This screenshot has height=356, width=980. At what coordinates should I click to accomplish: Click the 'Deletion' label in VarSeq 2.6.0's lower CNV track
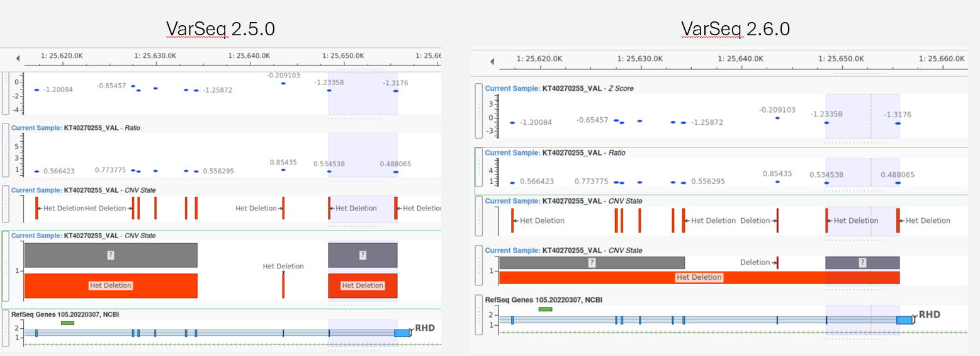click(755, 262)
